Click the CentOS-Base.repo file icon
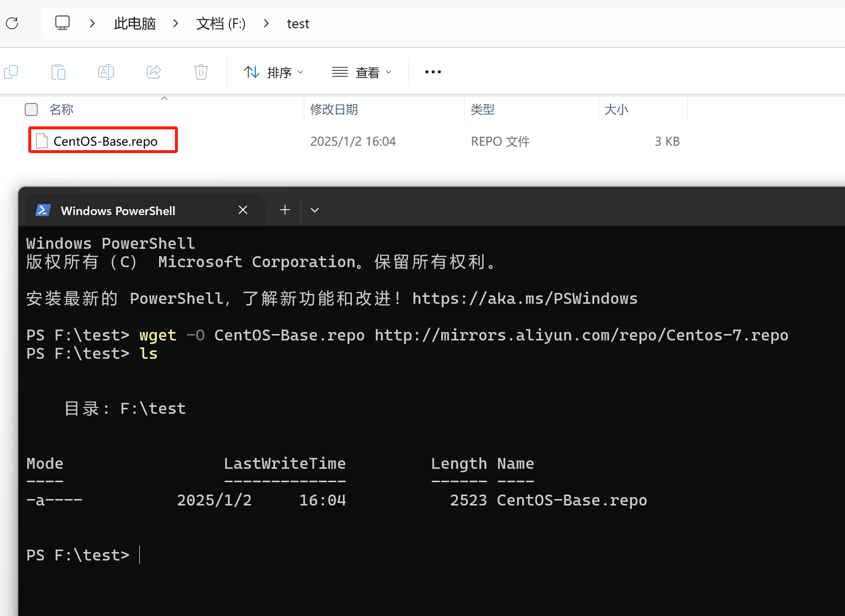Viewport: 845px width, 616px height. tap(42, 141)
